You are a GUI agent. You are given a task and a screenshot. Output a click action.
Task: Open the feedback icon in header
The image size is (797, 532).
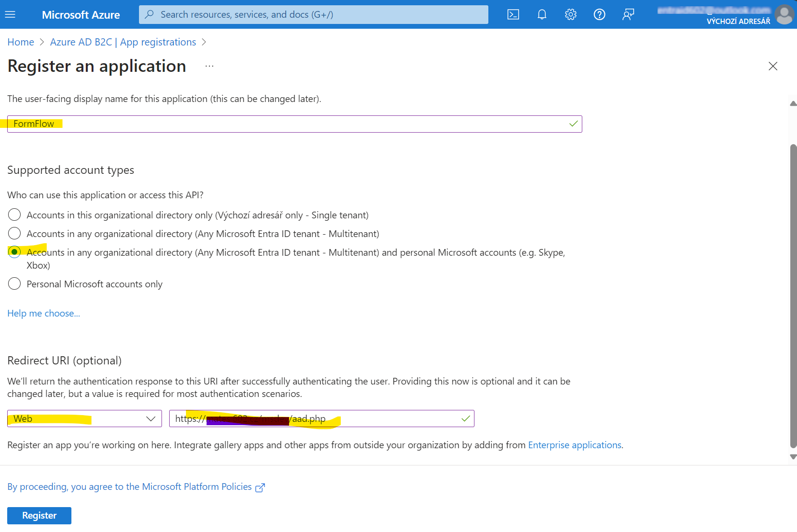click(628, 14)
